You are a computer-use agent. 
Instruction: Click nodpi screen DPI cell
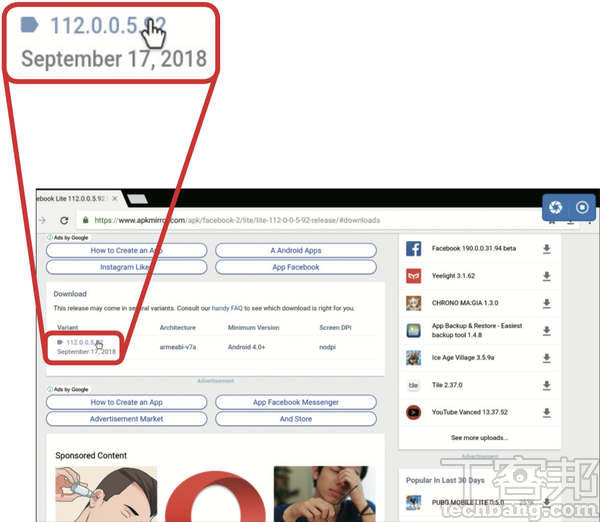pyautogui.click(x=328, y=347)
